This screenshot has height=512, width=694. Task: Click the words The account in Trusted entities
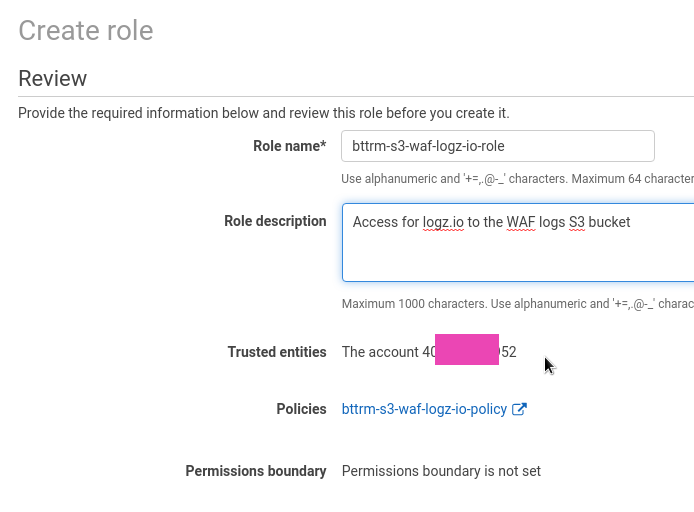click(380, 352)
